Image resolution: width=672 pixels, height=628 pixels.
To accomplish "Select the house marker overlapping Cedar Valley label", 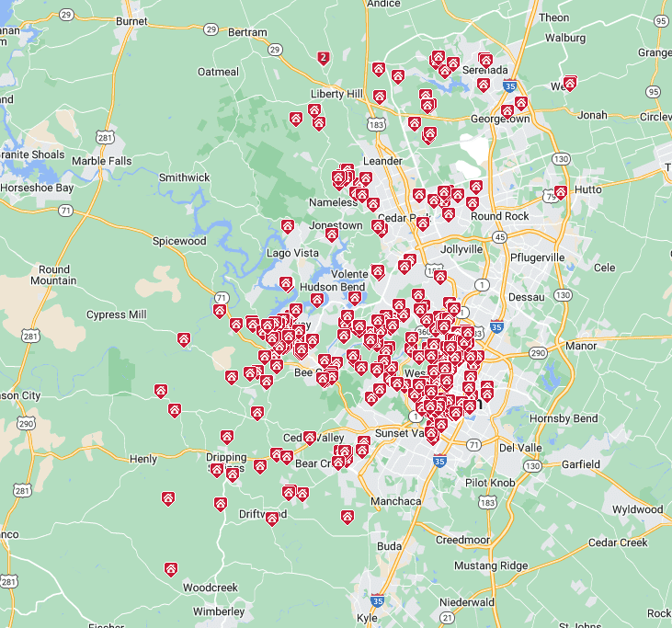I will (x=310, y=438).
